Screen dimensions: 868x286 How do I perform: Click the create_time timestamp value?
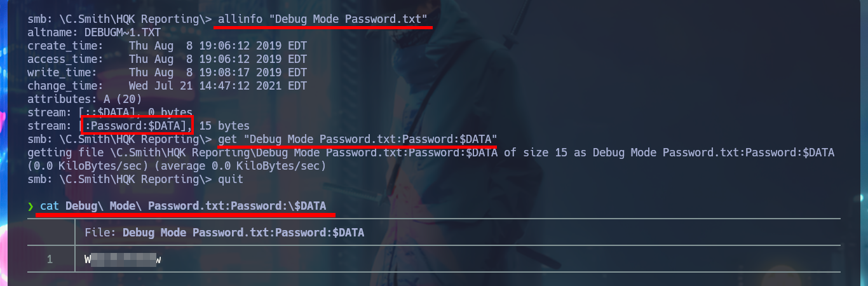(218, 46)
